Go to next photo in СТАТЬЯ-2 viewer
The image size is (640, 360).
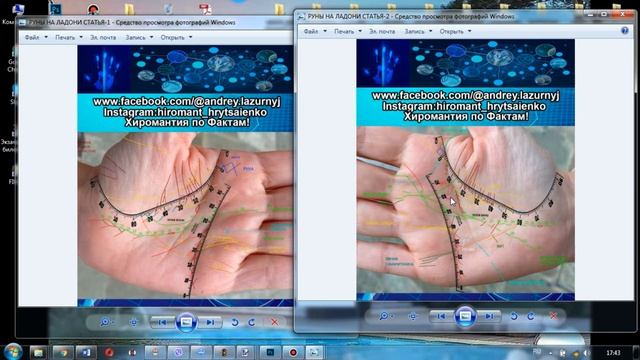489,316
